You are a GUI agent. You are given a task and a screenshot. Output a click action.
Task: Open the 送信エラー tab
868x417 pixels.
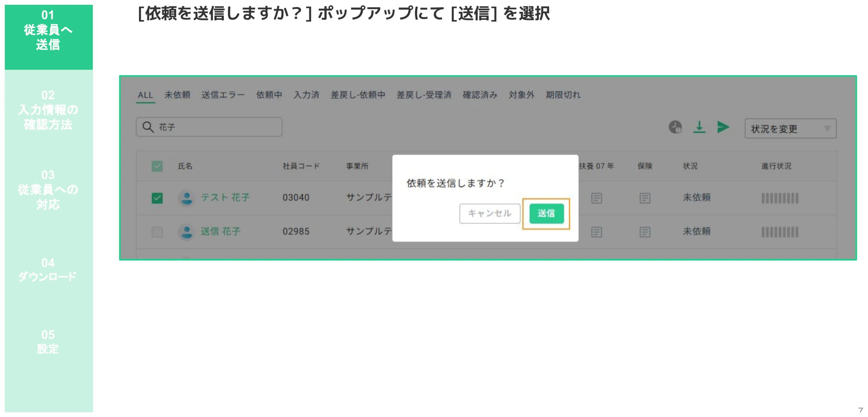coord(223,95)
